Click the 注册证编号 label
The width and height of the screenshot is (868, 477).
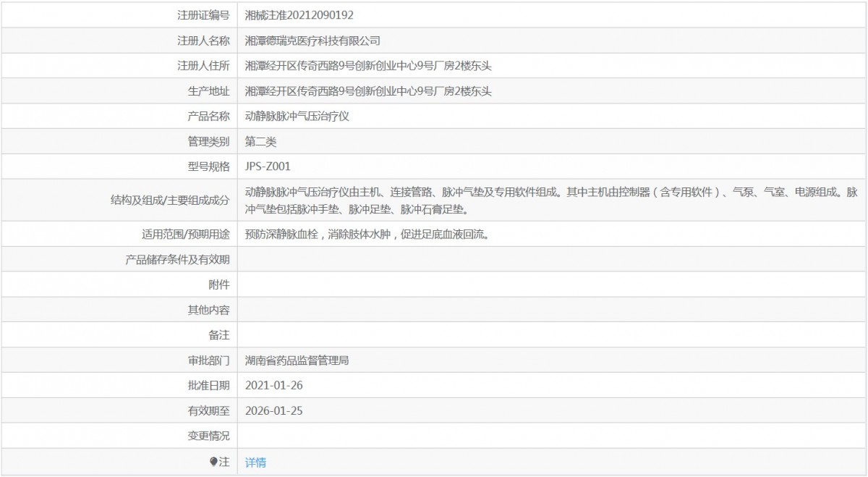pos(203,14)
